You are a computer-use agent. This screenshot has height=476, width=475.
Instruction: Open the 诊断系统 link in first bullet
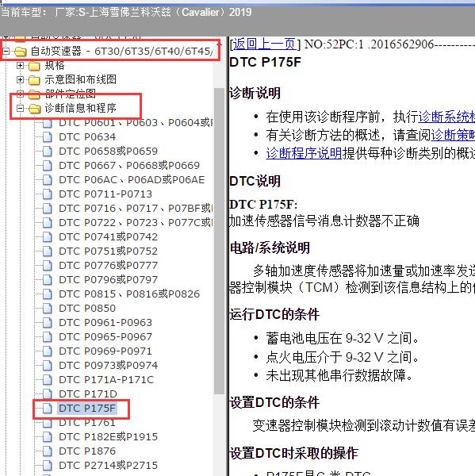[446, 117]
